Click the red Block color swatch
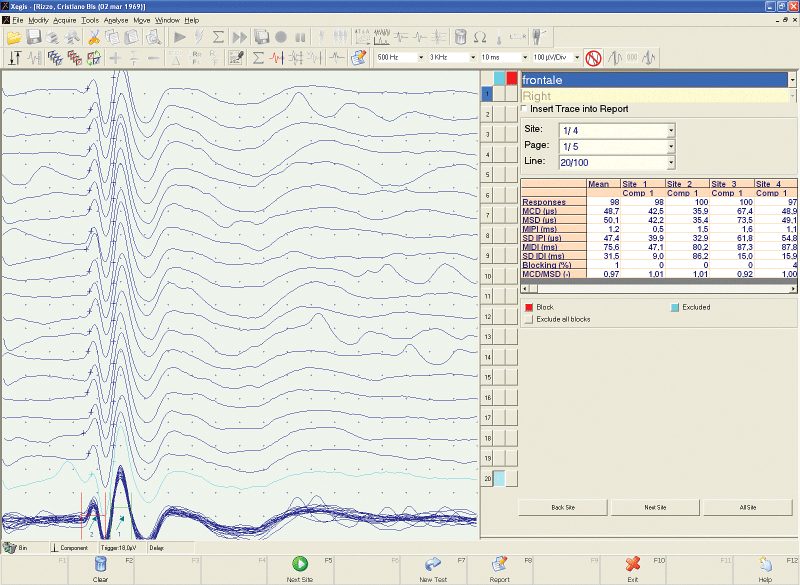 (528, 307)
